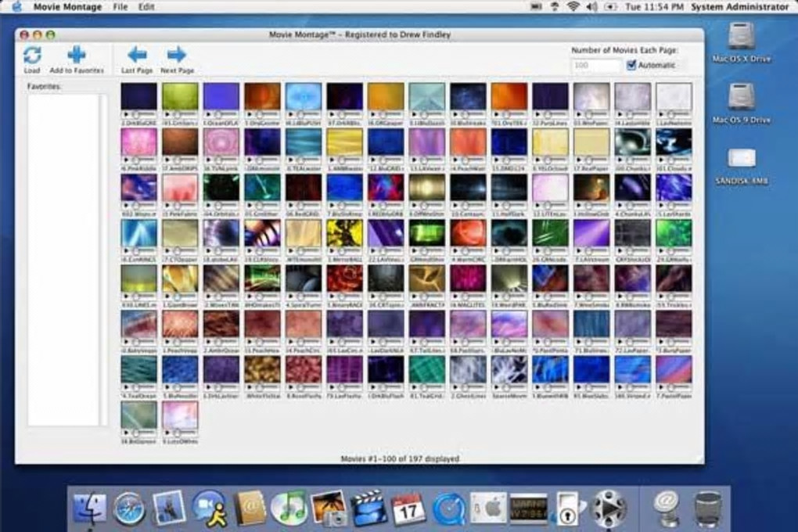Open the Trash in the Dock
This screenshot has width=798, height=532.
pyautogui.click(x=708, y=509)
